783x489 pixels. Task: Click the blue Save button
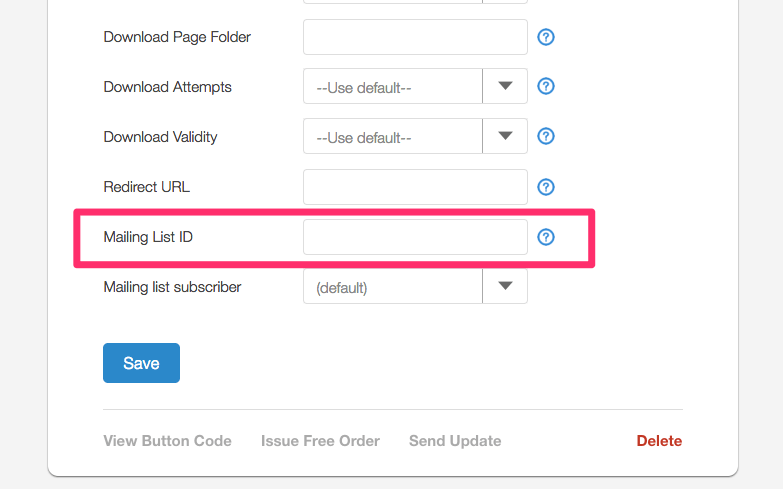click(x=141, y=363)
